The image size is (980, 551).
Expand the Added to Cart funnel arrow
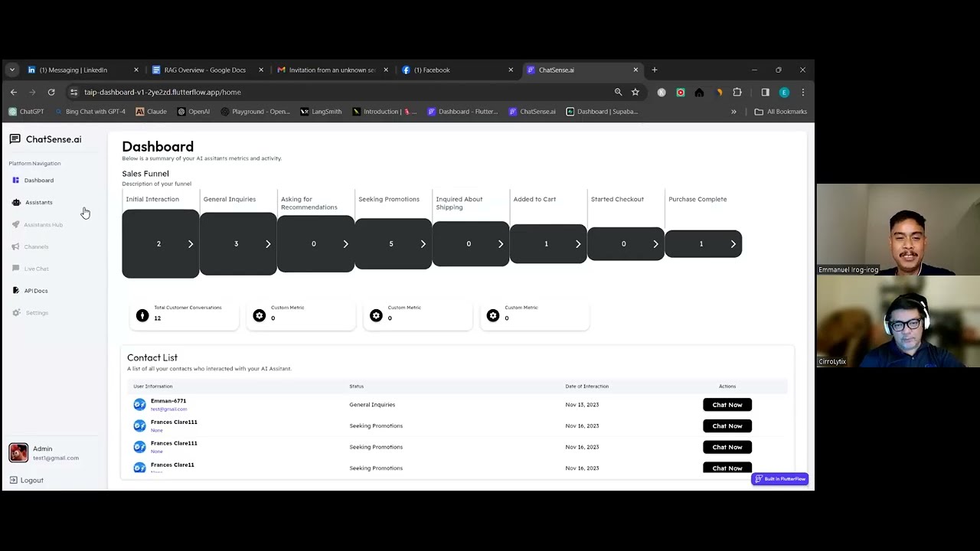(578, 244)
